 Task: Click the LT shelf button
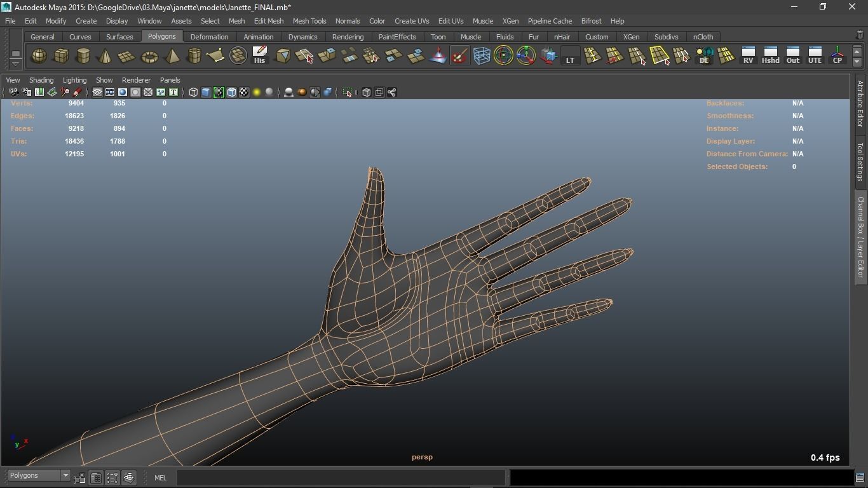coord(570,56)
